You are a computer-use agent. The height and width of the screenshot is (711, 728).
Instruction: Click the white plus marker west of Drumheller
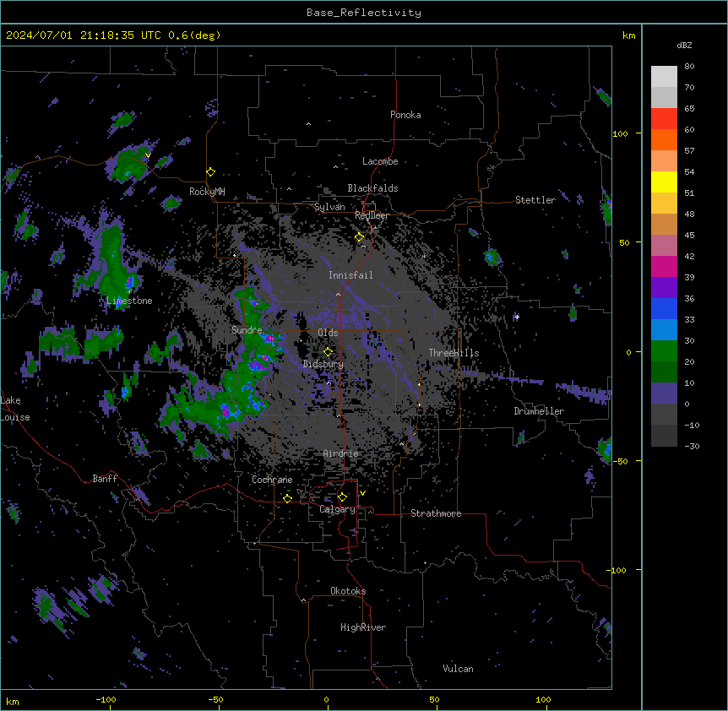click(x=517, y=317)
